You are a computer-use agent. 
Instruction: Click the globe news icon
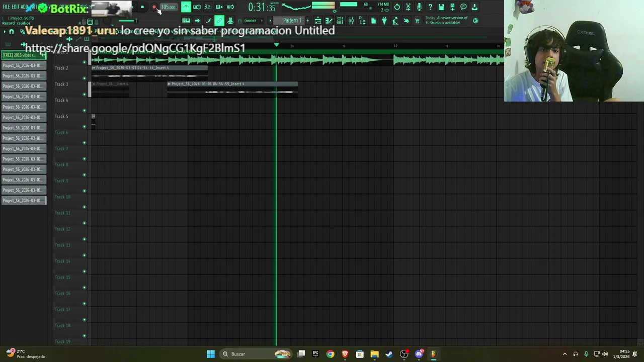475,21
